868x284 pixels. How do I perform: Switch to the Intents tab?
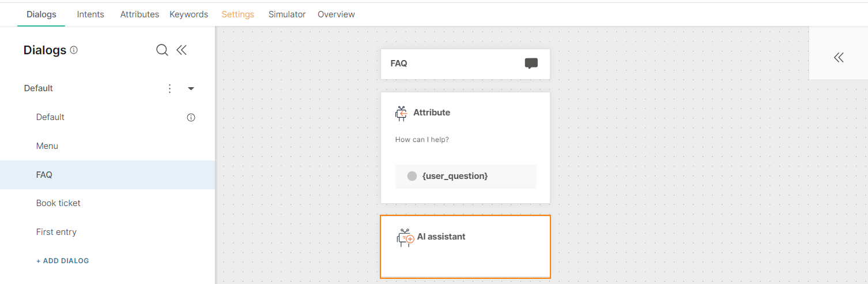90,14
